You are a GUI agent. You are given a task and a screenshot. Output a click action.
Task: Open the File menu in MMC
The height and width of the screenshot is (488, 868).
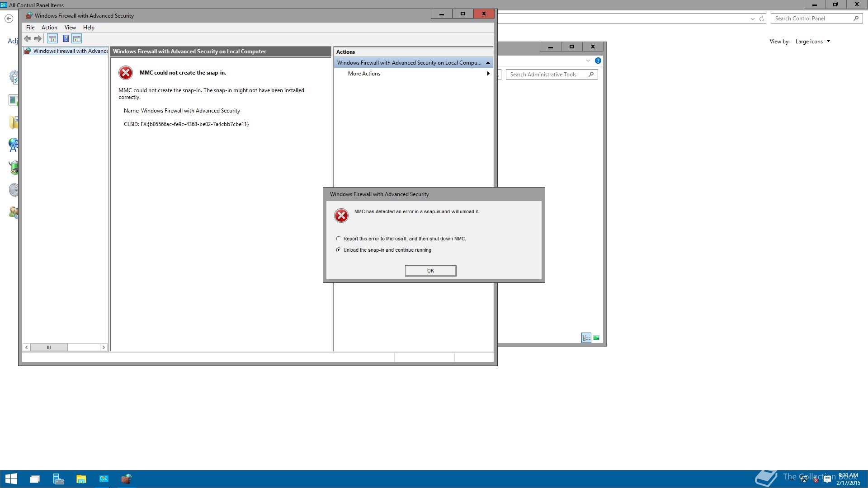[30, 28]
